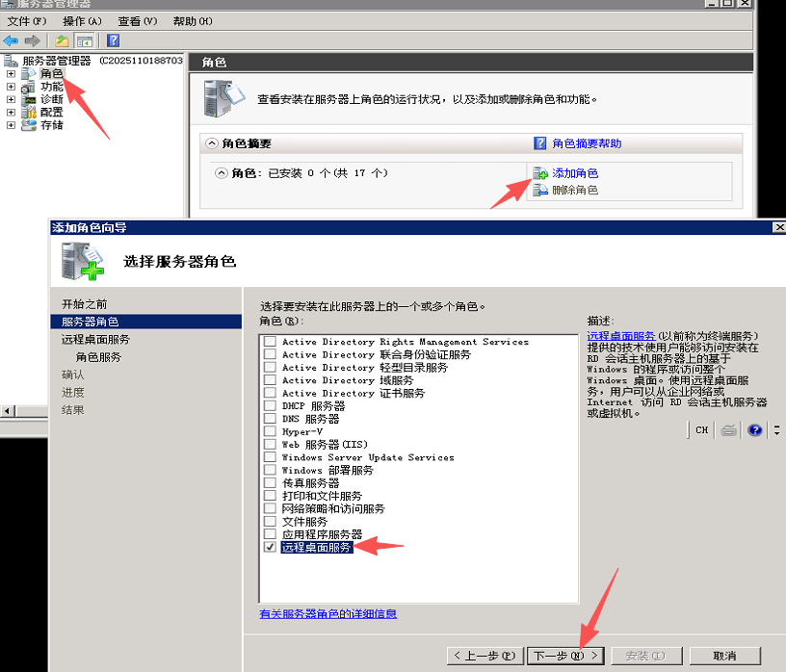786x672 pixels.
Task: Expand the 配置 tree node
Action: point(11,112)
